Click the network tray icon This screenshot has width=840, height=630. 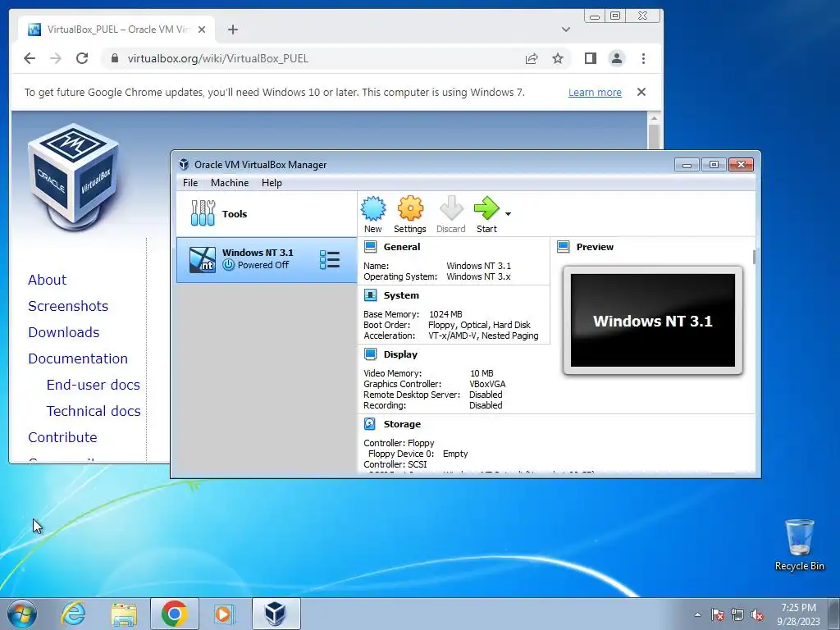pyautogui.click(x=737, y=615)
